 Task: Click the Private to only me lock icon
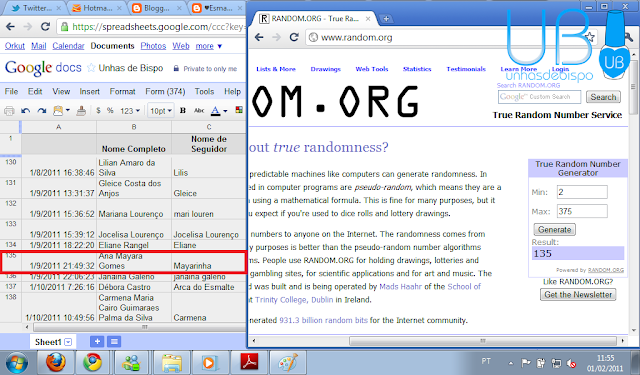point(176,69)
